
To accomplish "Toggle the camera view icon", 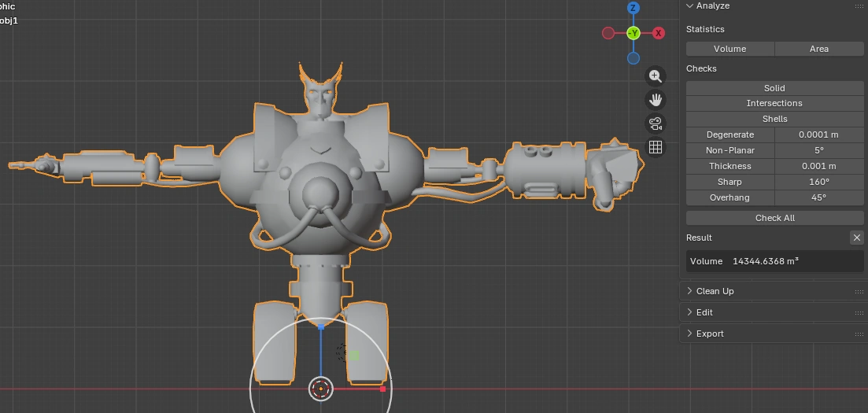I will 656,124.
